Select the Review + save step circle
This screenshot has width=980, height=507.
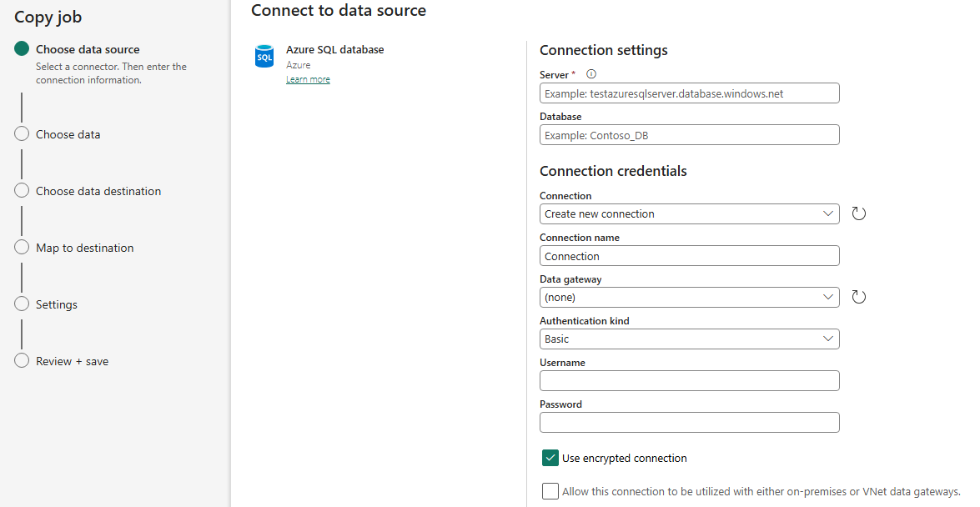point(22,361)
